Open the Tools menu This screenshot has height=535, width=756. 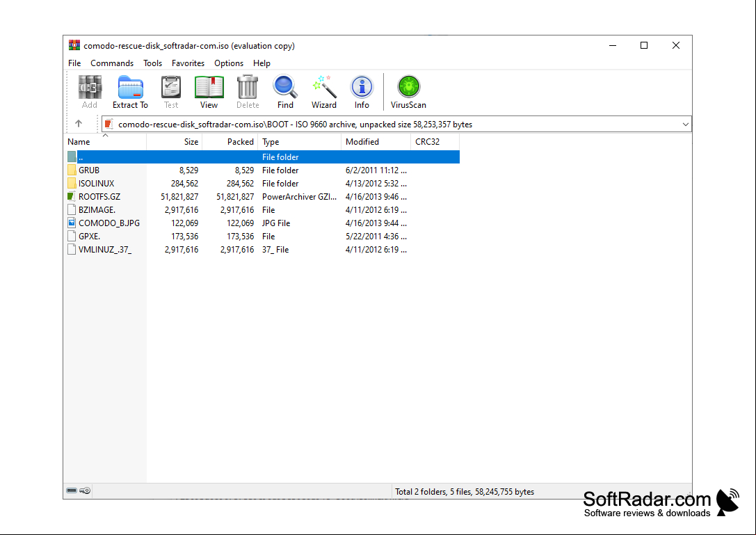point(152,63)
